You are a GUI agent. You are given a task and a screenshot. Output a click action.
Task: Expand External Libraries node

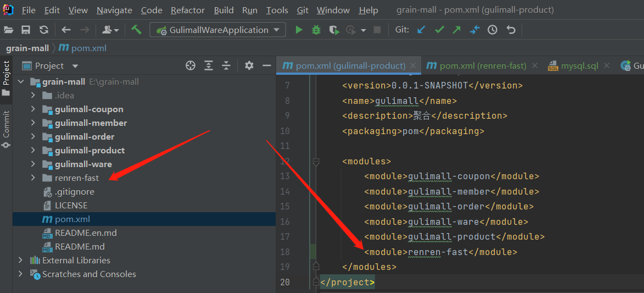point(21,260)
